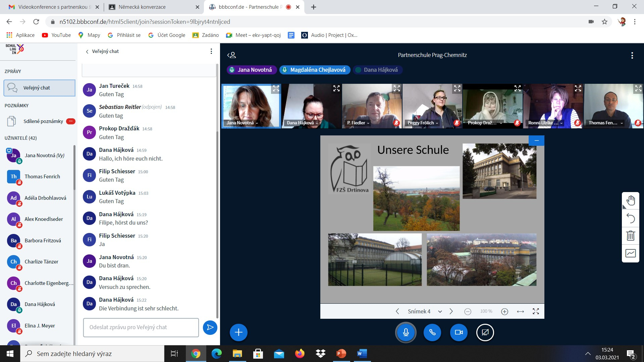Open a new browser tab

click(x=314, y=7)
